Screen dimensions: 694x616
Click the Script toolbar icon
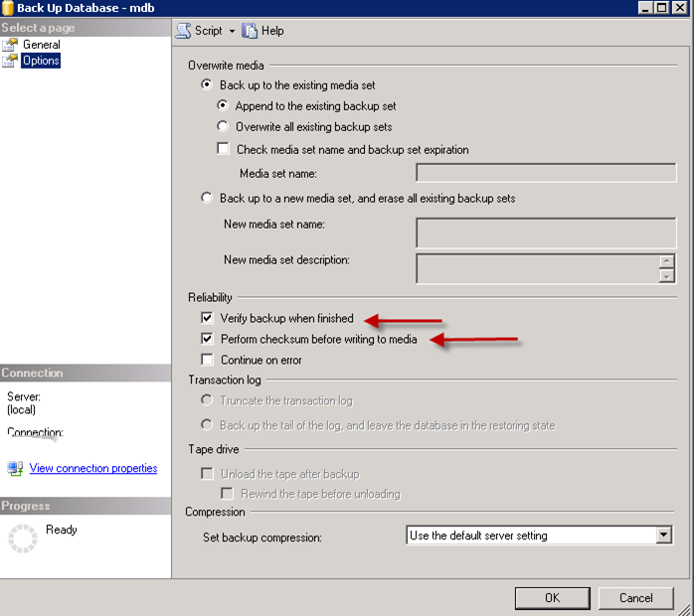click(183, 31)
